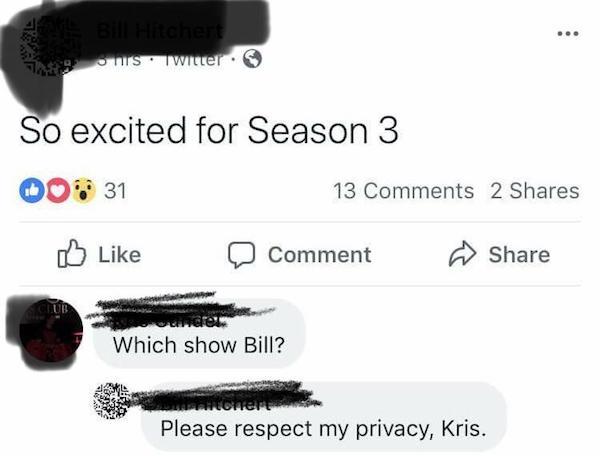Click the Share button label

pyautogui.click(x=519, y=255)
